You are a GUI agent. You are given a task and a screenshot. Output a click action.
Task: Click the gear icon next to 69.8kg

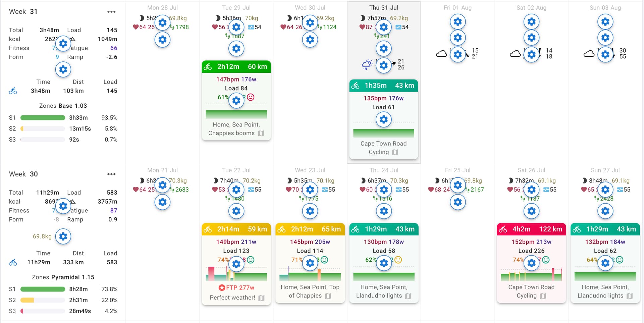tap(63, 236)
